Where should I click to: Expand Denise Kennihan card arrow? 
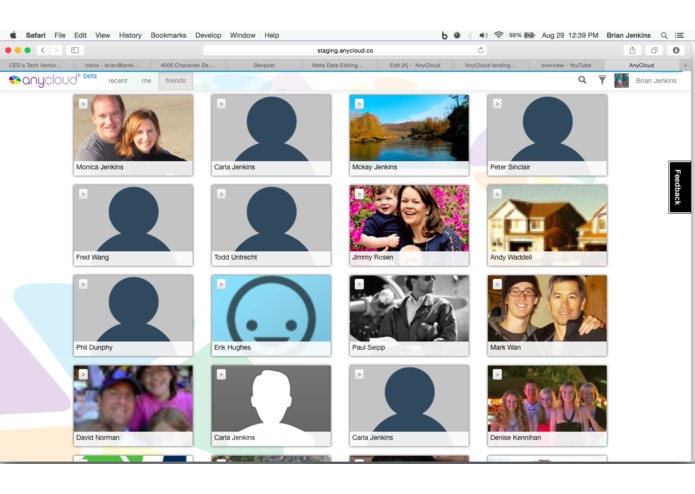tap(497, 374)
